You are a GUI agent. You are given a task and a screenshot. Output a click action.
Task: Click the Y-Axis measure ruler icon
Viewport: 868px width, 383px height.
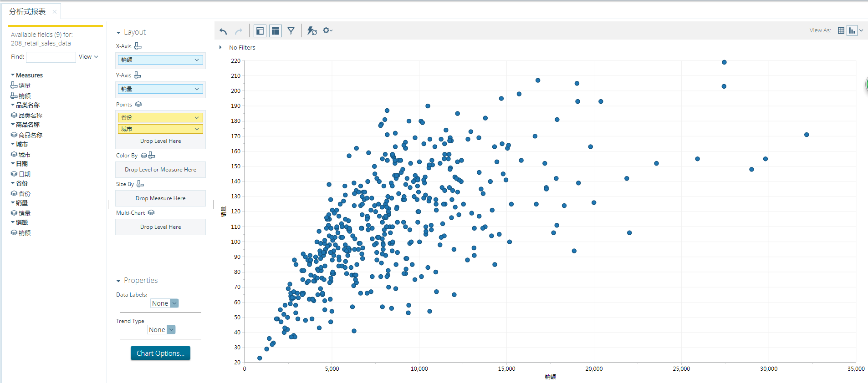(x=138, y=75)
